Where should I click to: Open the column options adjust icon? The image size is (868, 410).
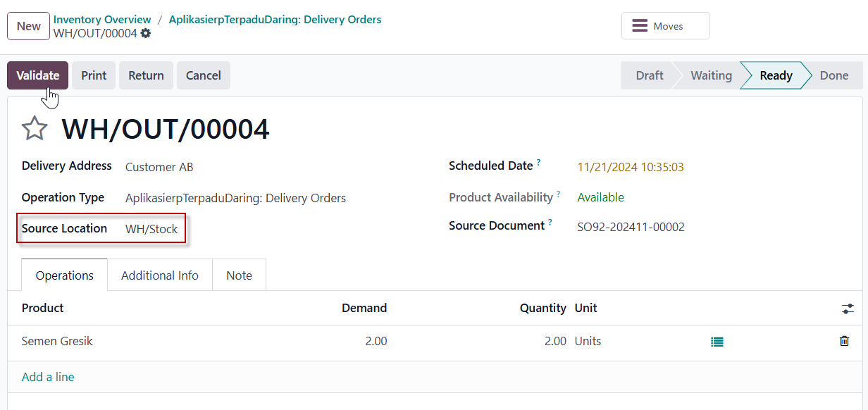pyautogui.click(x=848, y=309)
